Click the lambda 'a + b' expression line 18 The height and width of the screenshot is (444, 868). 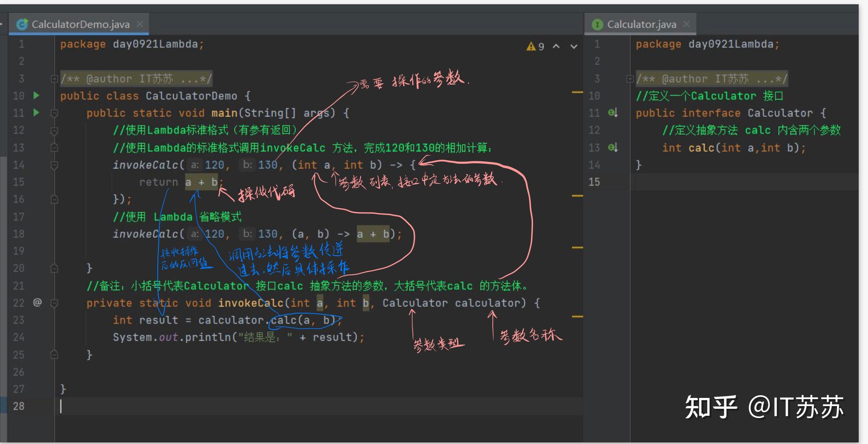click(373, 234)
